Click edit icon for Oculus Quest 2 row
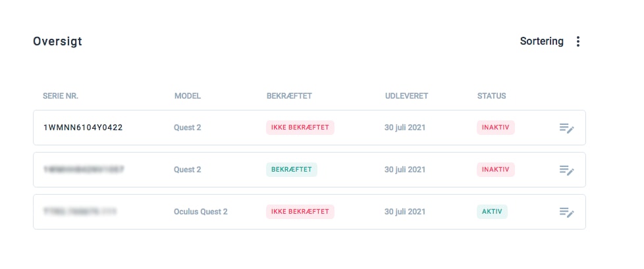This screenshot has height=269, width=644. (x=566, y=212)
